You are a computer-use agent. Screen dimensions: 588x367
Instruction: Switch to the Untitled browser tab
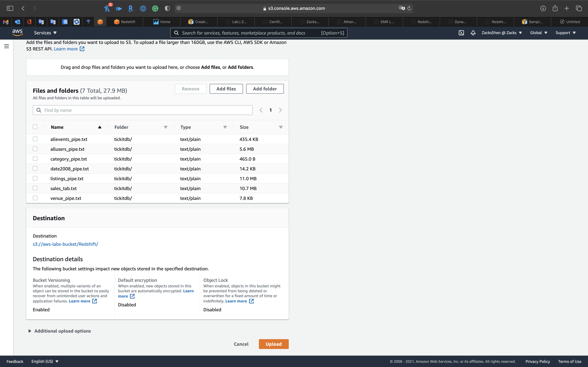tap(570, 22)
